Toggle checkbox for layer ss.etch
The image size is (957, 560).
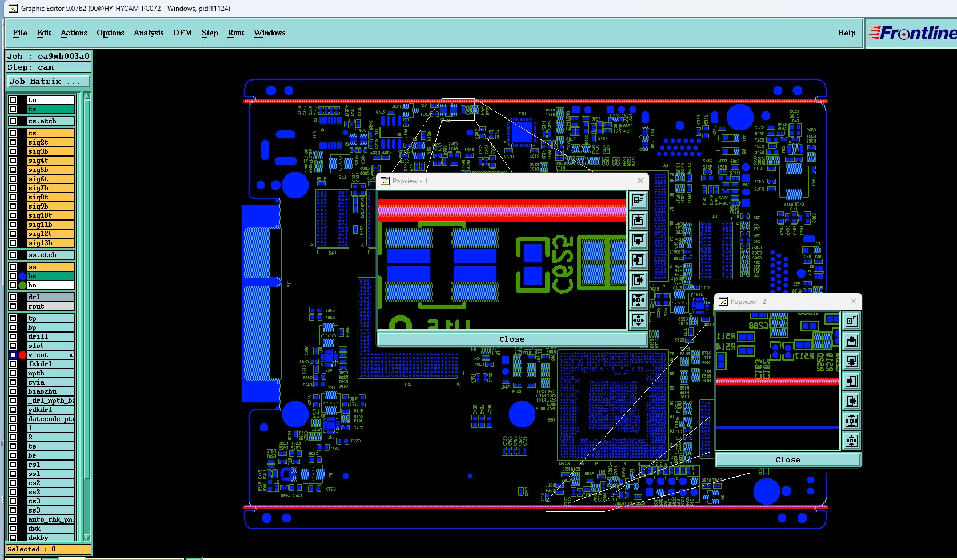pos(13,255)
